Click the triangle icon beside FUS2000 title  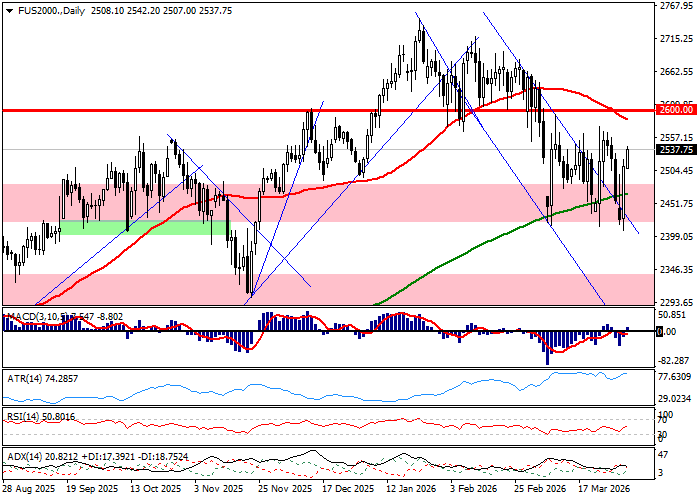(6, 11)
